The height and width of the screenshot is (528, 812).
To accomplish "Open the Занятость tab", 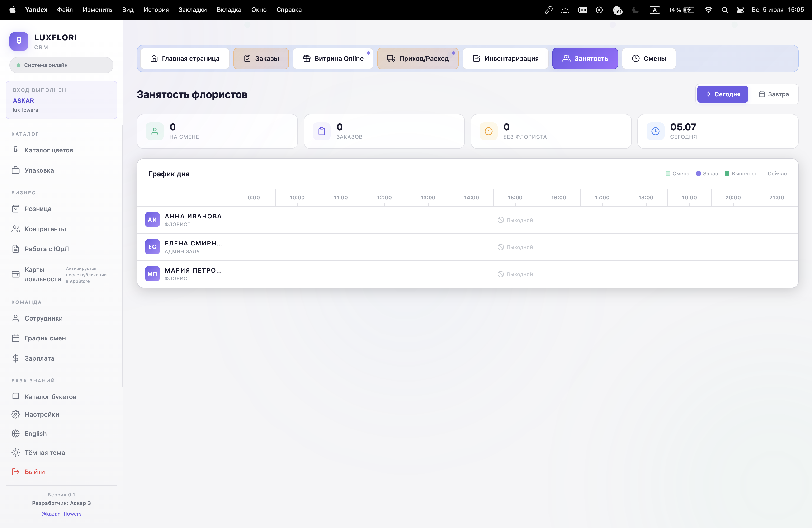I will coord(585,58).
